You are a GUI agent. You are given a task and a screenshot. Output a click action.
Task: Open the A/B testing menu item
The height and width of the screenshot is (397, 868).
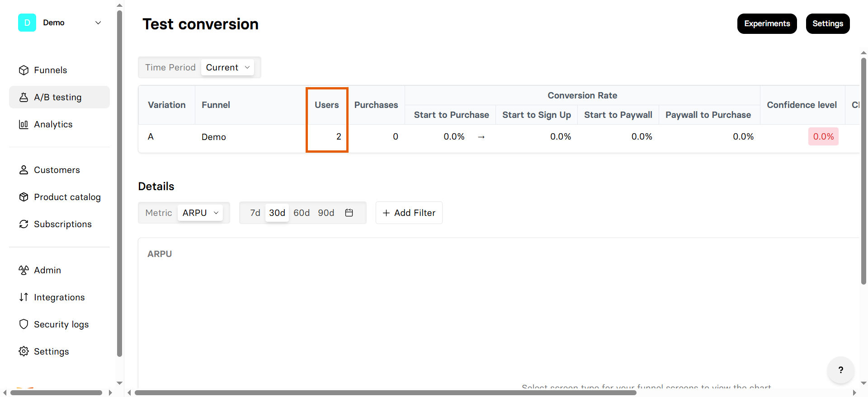pyautogui.click(x=59, y=97)
